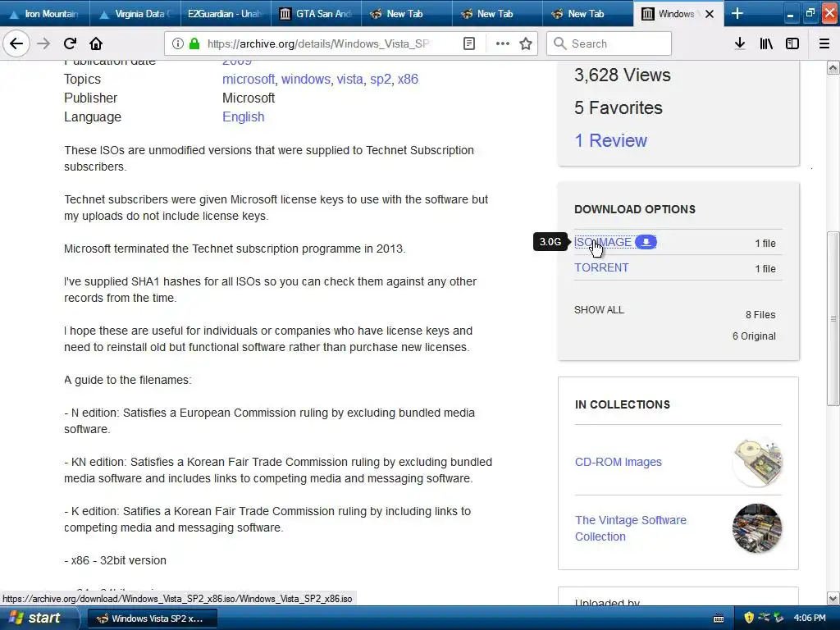Bookmark this page with the star
This screenshot has width=840, height=630.
click(526, 43)
